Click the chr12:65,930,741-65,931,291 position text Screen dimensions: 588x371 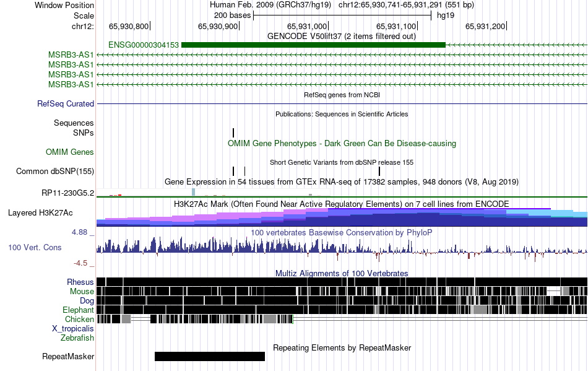pyautogui.click(x=406, y=5)
